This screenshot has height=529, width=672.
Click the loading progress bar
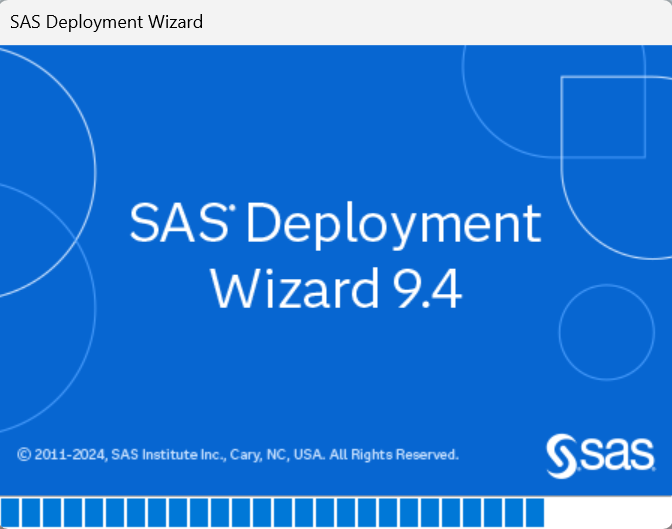click(x=336, y=512)
